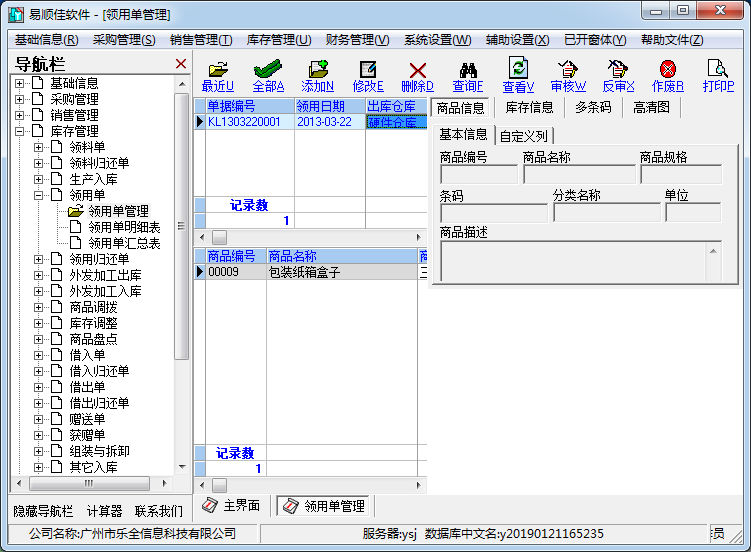The width and height of the screenshot is (751, 552).
Task: Collapse the 库存管理 tree node
Action: 20,131
